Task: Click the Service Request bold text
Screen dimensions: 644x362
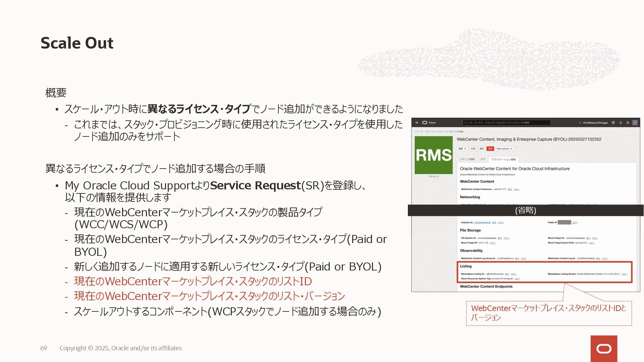Action: pos(255,185)
